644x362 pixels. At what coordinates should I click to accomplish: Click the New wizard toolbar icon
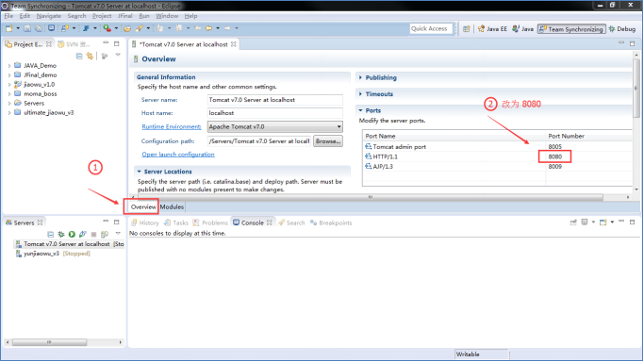pyautogui.click(x=8, y=28)
